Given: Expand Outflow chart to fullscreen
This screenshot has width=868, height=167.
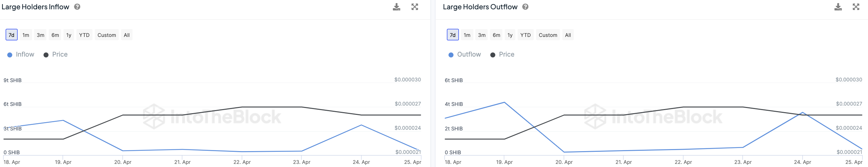Looking at the screenshot, I should click(x=856, y=7).
